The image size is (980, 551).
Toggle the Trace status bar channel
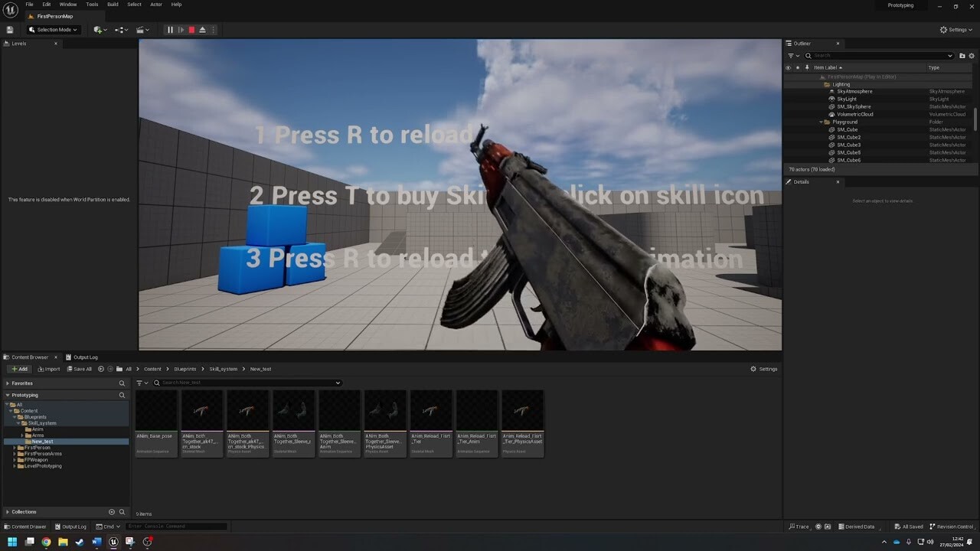(x=799, y=527)
